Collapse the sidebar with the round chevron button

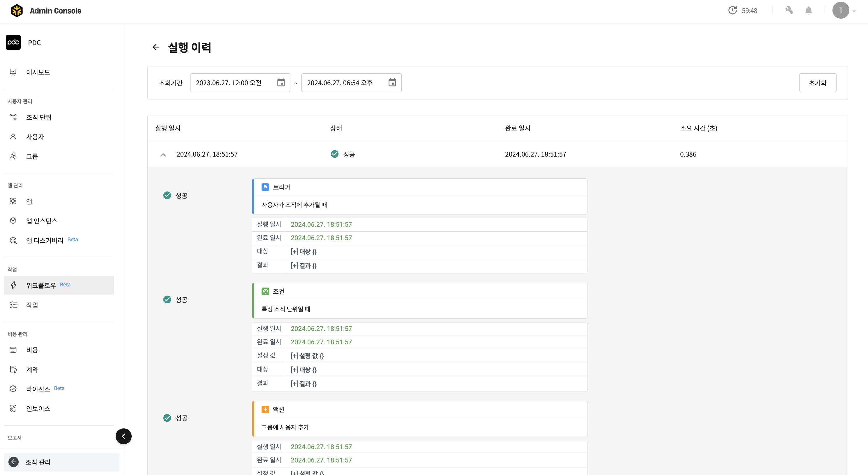pos(124,436)
